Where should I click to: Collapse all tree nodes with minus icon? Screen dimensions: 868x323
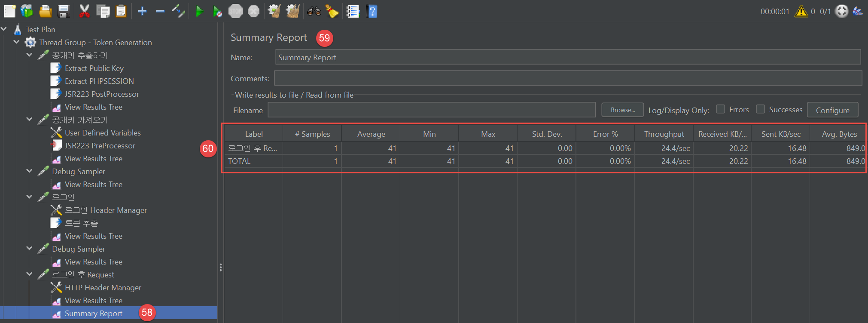(x=160, y=11)
